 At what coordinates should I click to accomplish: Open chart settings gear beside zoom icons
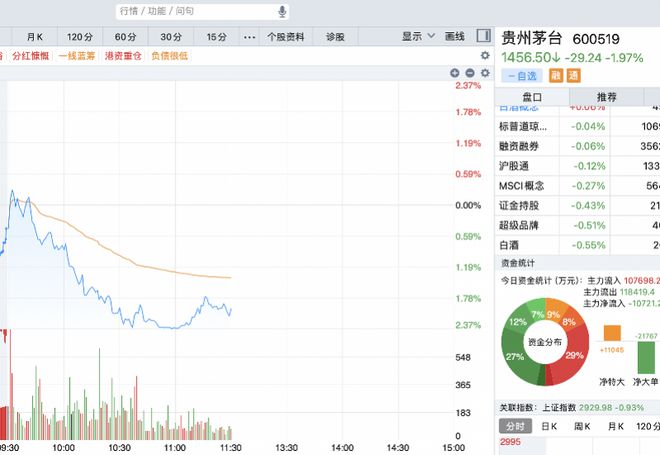click(483, 73)
